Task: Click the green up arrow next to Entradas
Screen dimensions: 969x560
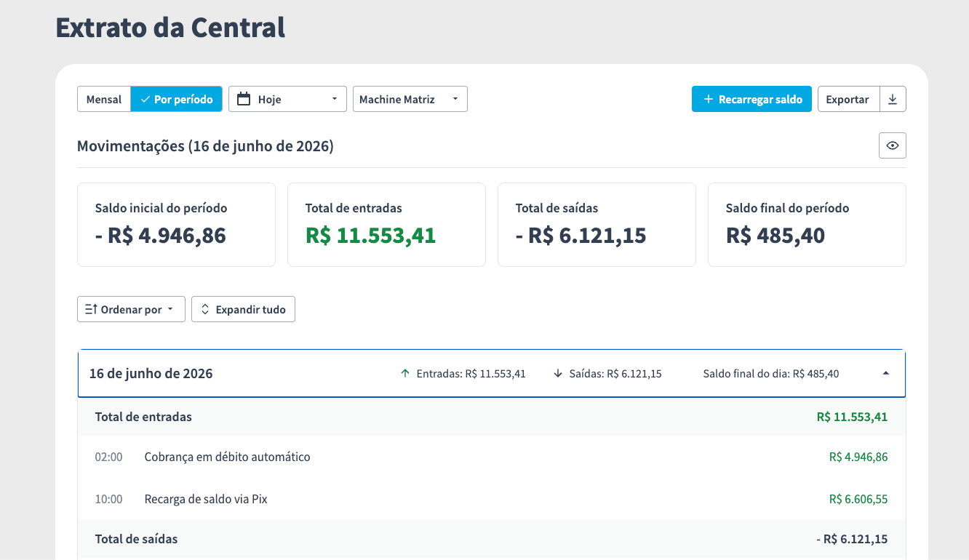Action: coord(405,373)
